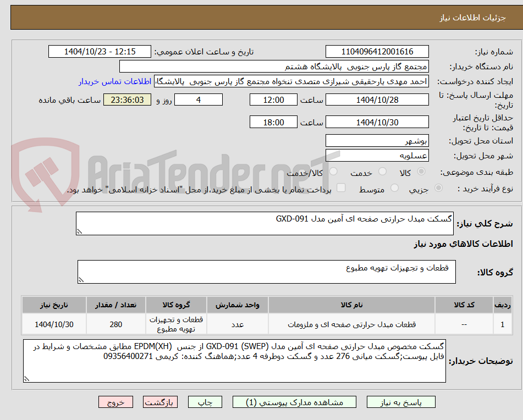Click the شرح کلی نیاز text area
This screenshot has width=523, height=420.
[x=265, y=223]
